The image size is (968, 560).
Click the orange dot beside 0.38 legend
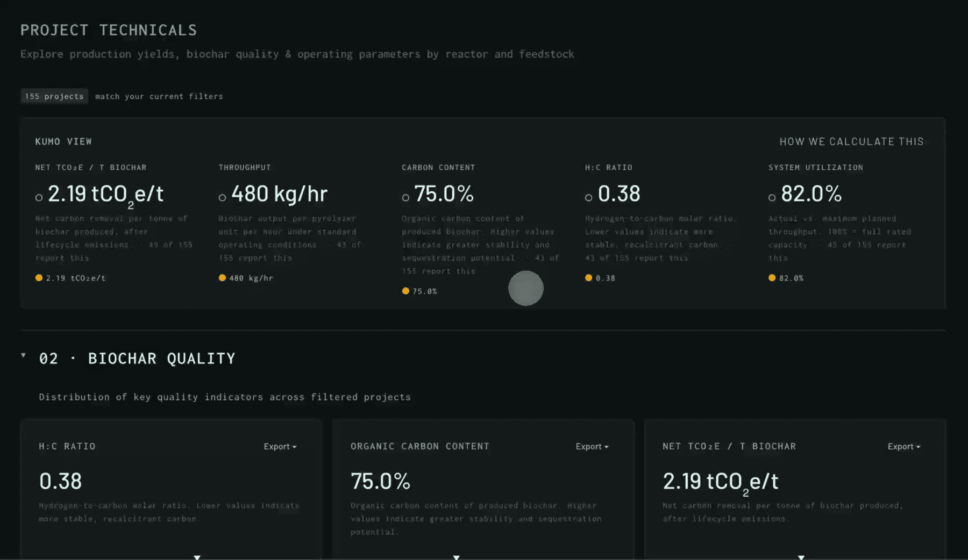(x=589, y=278)
